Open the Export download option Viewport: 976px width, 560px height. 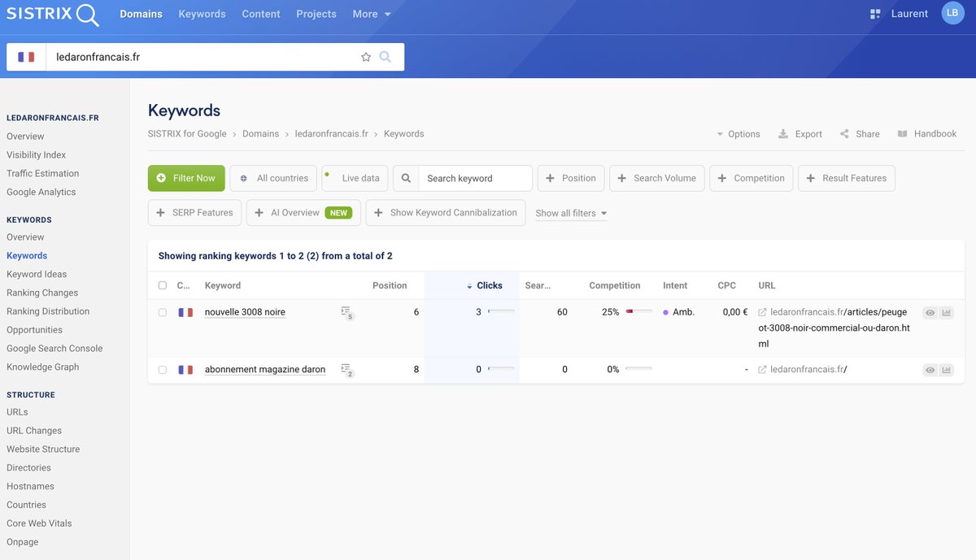tap(800, 134)
